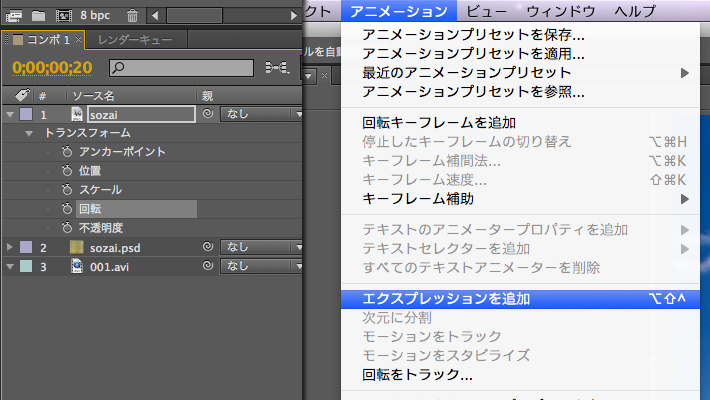Click the new folder icon in project panel
Screen dimensions: 710x400
click(38, 16)
